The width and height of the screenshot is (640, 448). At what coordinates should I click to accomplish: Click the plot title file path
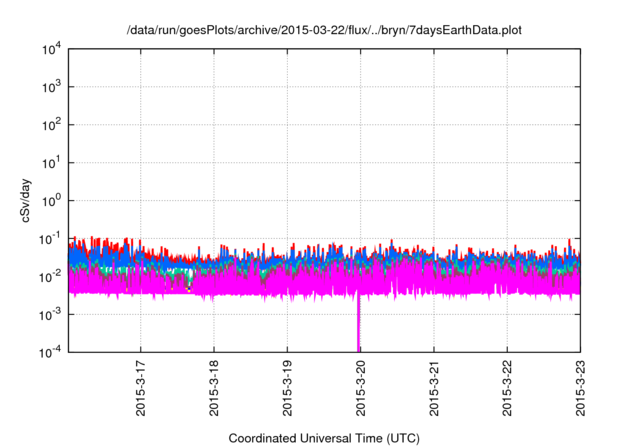point(324,30)
